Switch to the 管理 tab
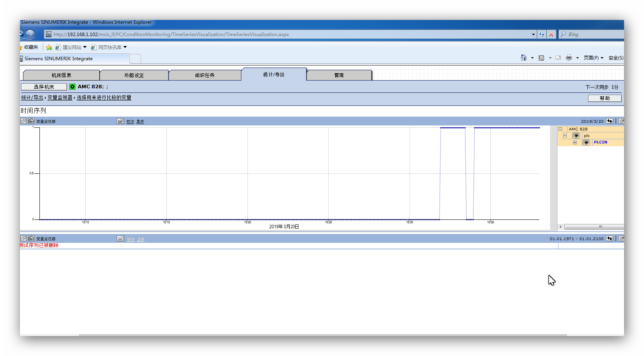The height and width of the screenshot is (356, 644). 339,75
